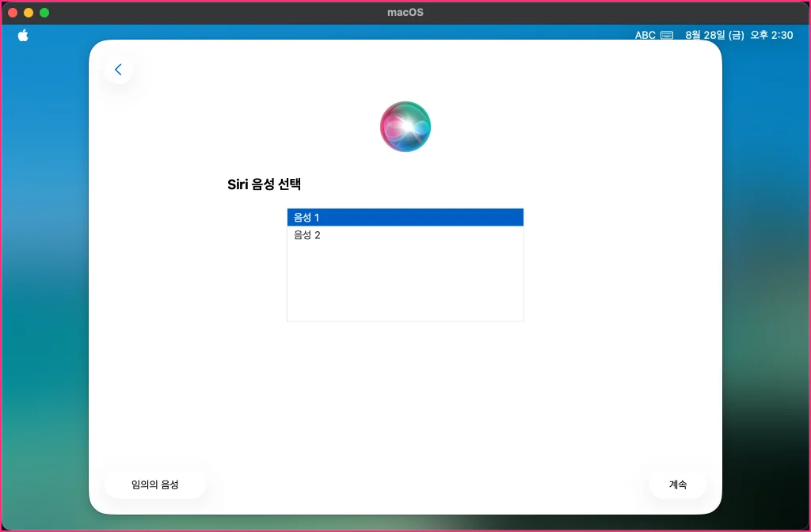Image resolution: width=811 pixels, height=532 pixels.
Task: Click the keyboard viewer icon in menu bar
Action: 667,35
